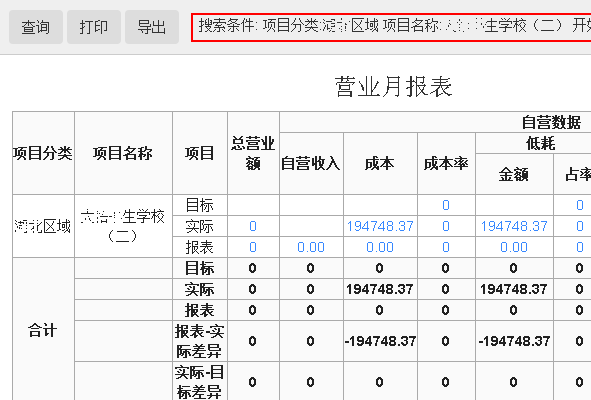Viewport: 591px width, 400px height.
Task: Open the 自营收入 0.00 link in 报表 row
Action: click(x=311, y=247)
